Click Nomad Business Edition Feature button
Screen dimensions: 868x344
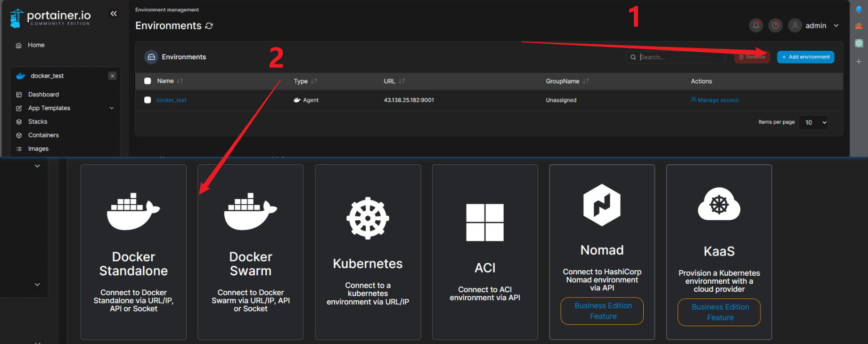602,311
